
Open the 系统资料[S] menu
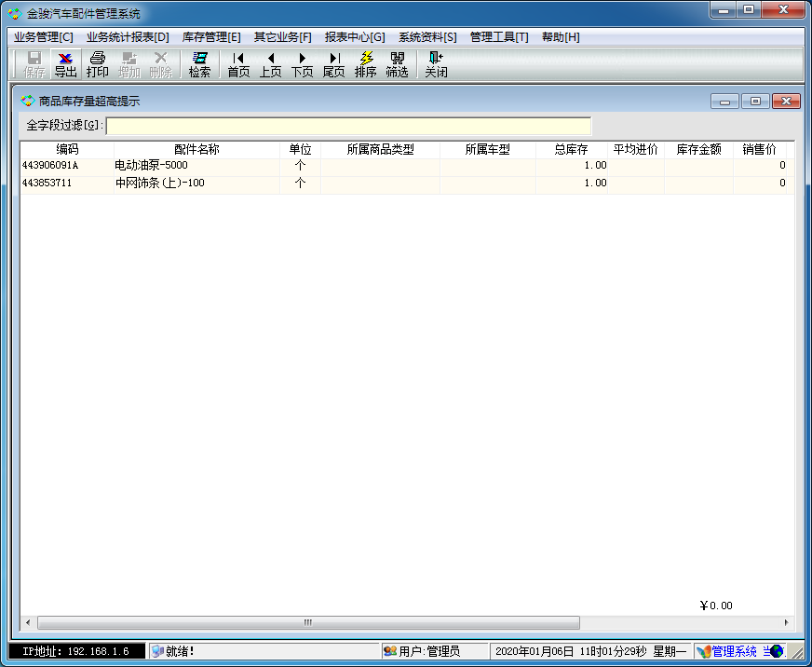427,37
